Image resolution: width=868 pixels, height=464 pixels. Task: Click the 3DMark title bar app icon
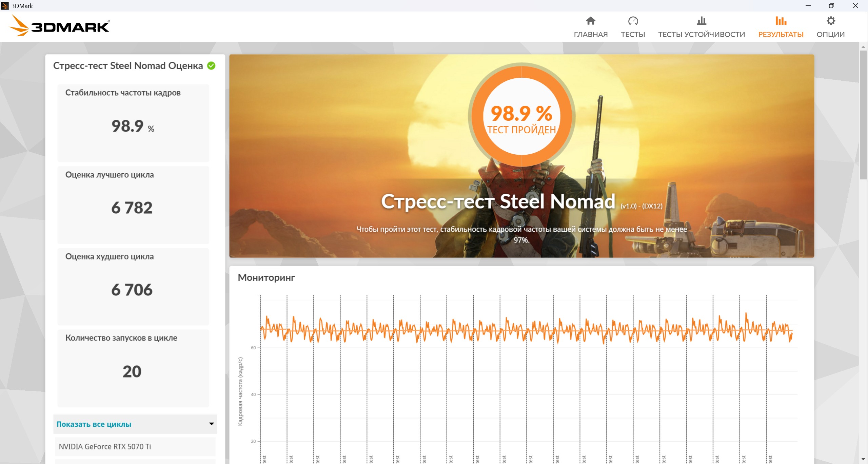point(5,6)
